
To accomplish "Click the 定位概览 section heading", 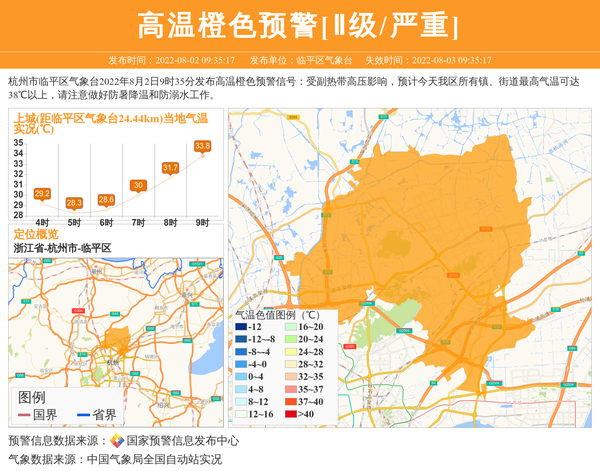I will point(36,234).
